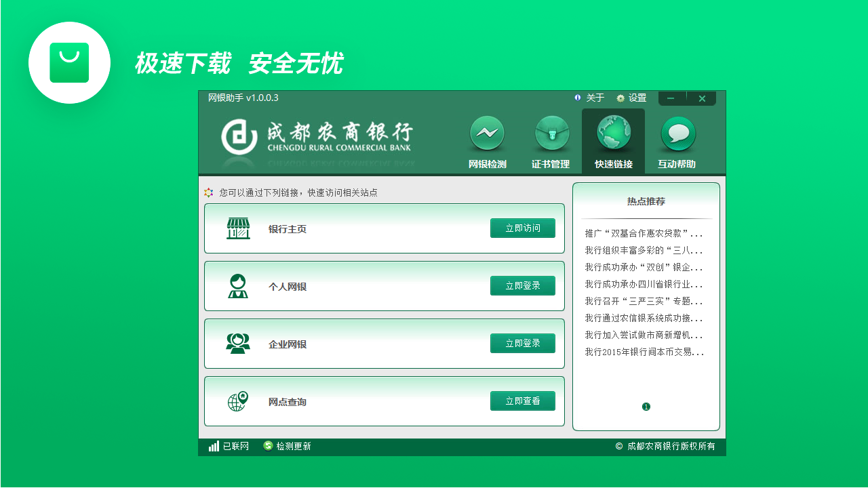Click the 企业网银 group icon
The height and width of the screenshot is (488, 868).
(237, 343)
